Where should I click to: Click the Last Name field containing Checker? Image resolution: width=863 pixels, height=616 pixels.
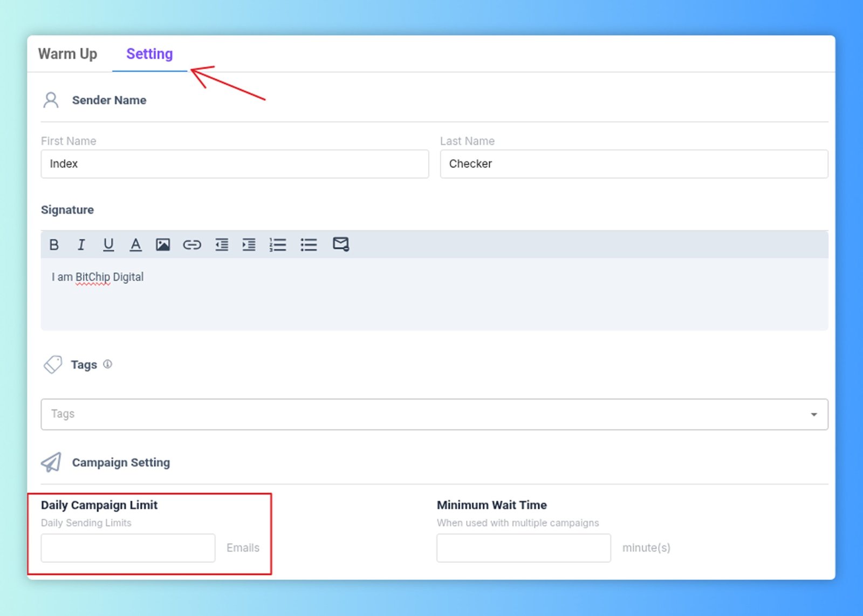point(634,164)
